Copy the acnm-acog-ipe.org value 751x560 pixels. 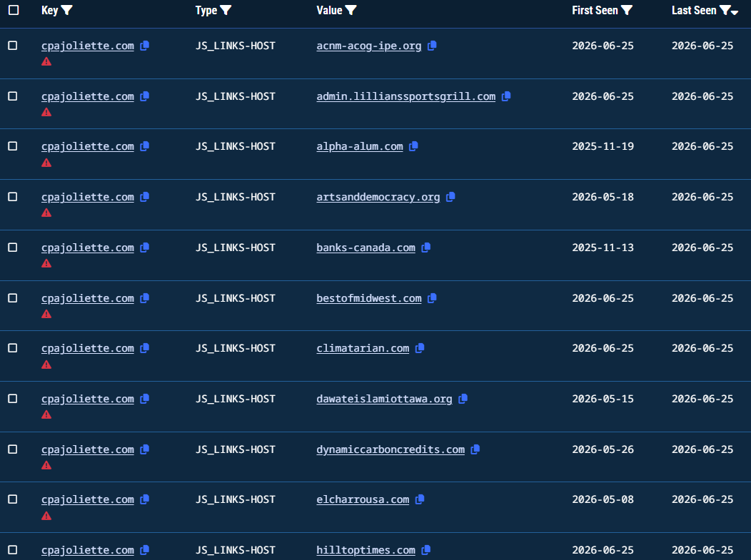432,46
